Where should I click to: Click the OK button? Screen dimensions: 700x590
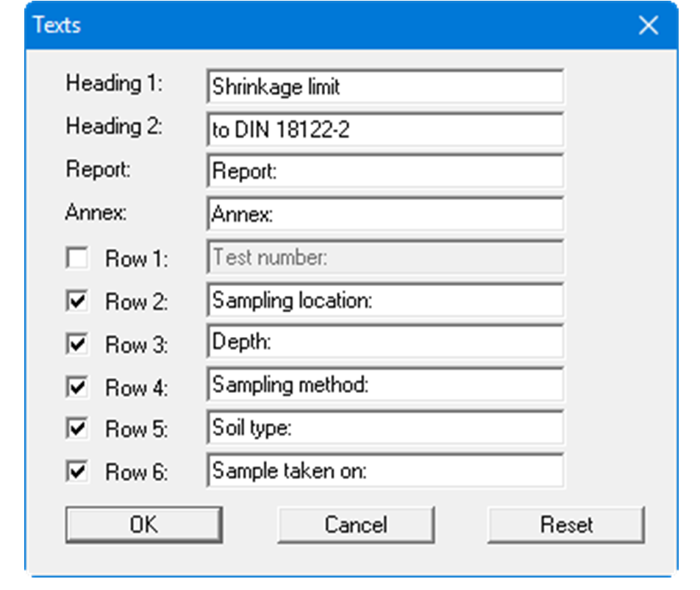tap(144, 525)
